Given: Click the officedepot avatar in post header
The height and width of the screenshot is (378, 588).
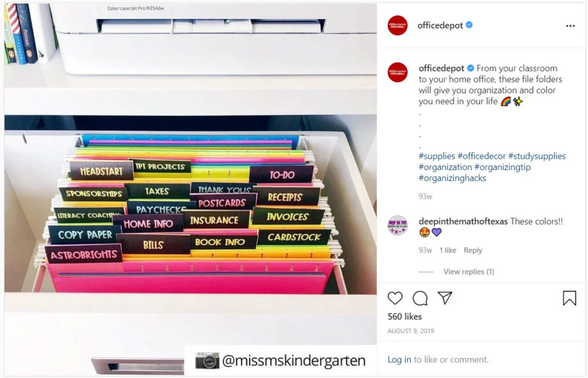Looking at the screenshot, I should pyautogui.click(x=397, y=25).
